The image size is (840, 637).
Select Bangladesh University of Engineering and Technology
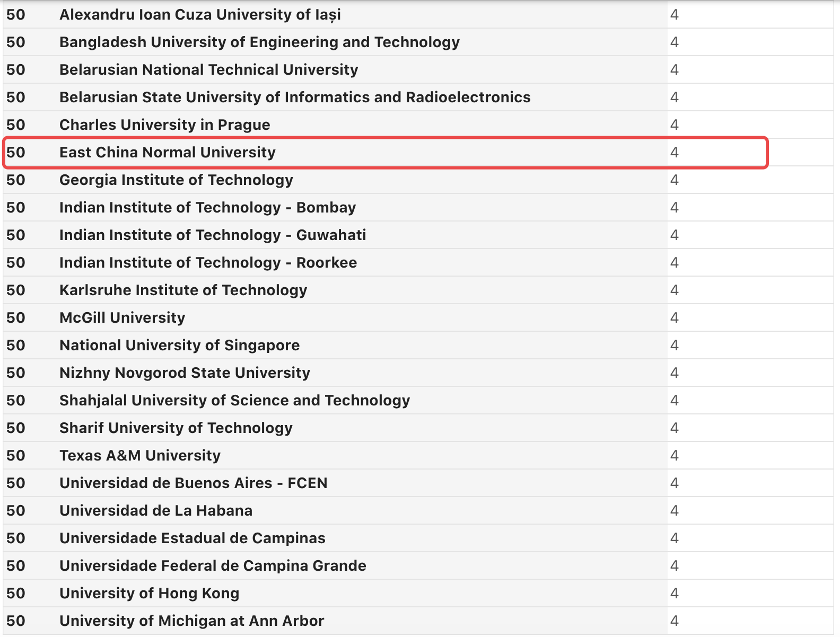(259, 42)
